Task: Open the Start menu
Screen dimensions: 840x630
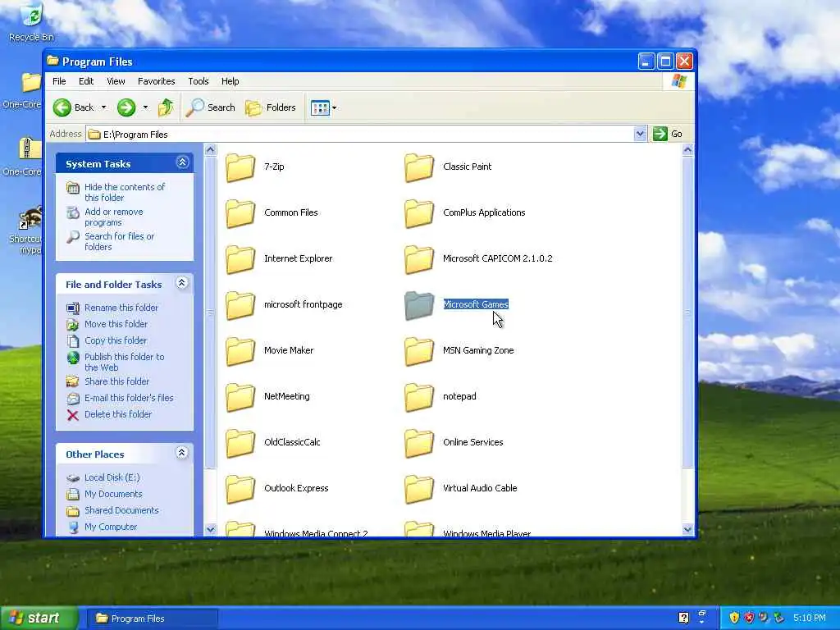Action: point(39,619)
